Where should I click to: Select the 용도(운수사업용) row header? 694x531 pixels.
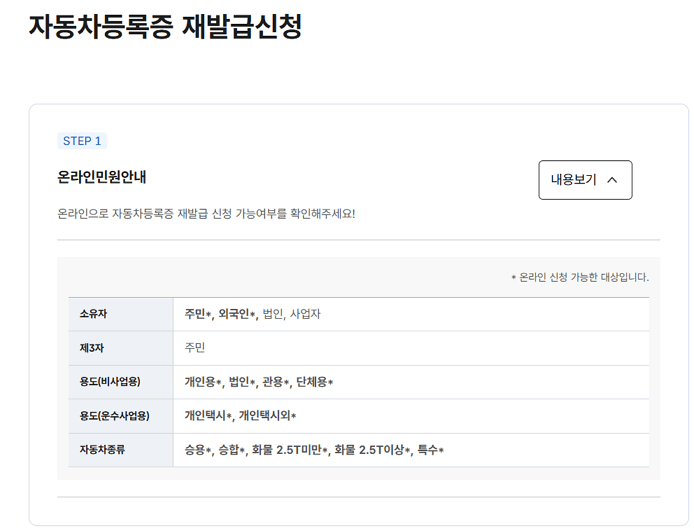click(x=121, y=416)
